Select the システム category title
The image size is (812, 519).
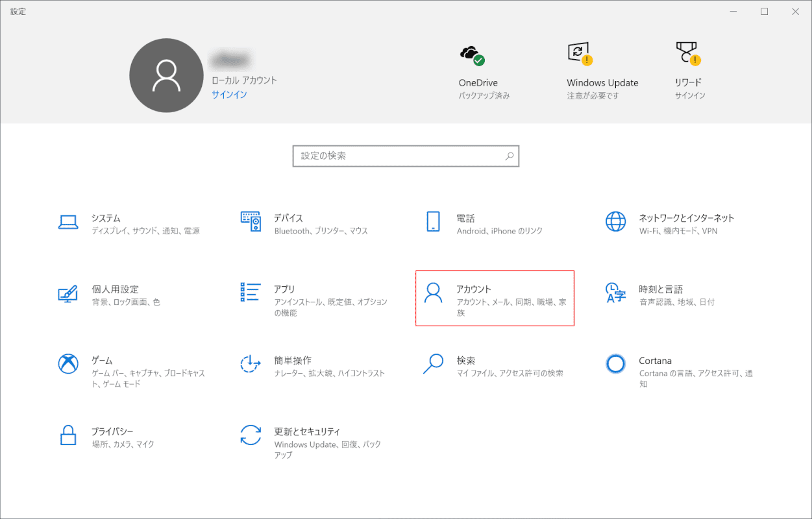[106, 218]
